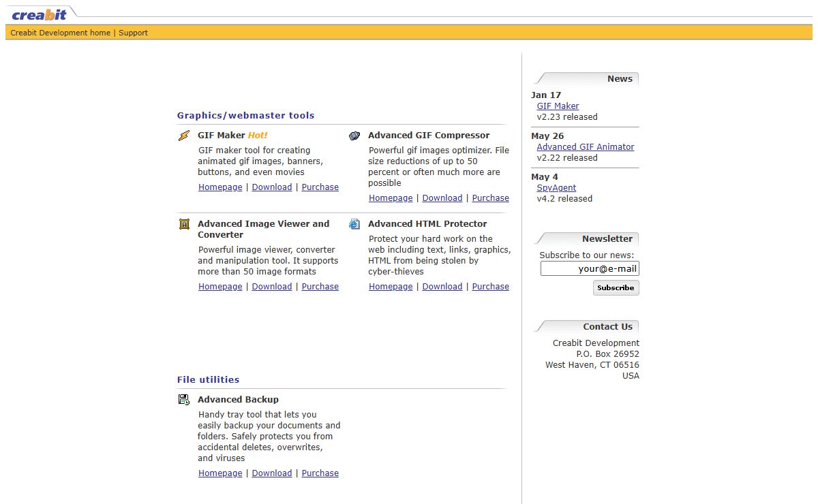Click the Jan 17 news date
The width and height of the screenshot is (818, 504).
click(x=546, y=95)
